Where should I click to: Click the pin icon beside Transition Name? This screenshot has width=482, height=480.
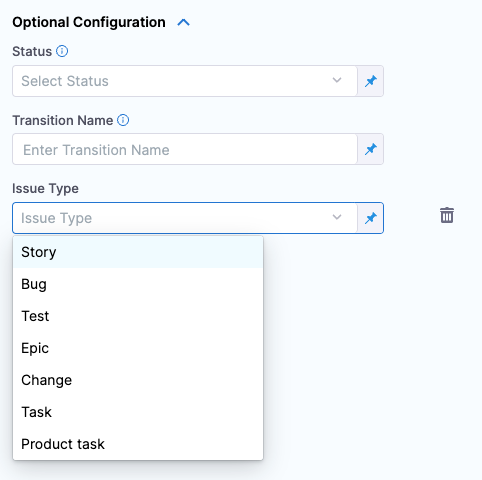371,149
